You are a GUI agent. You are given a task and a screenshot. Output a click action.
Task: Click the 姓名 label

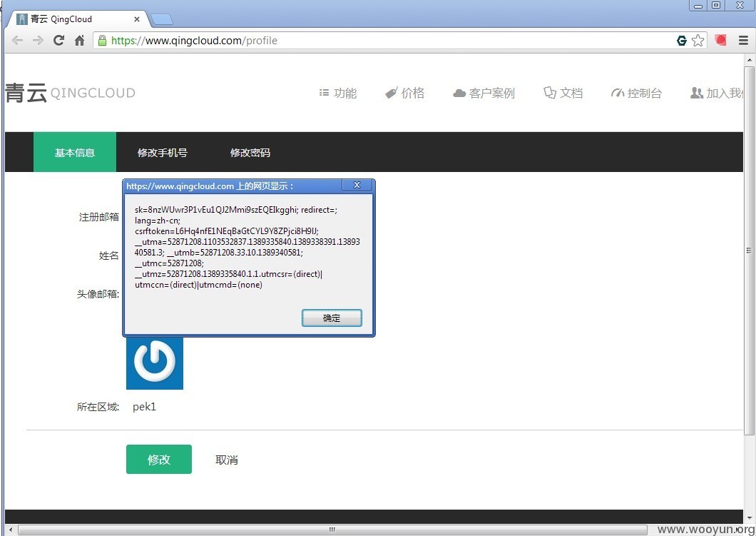click(109, 256)
